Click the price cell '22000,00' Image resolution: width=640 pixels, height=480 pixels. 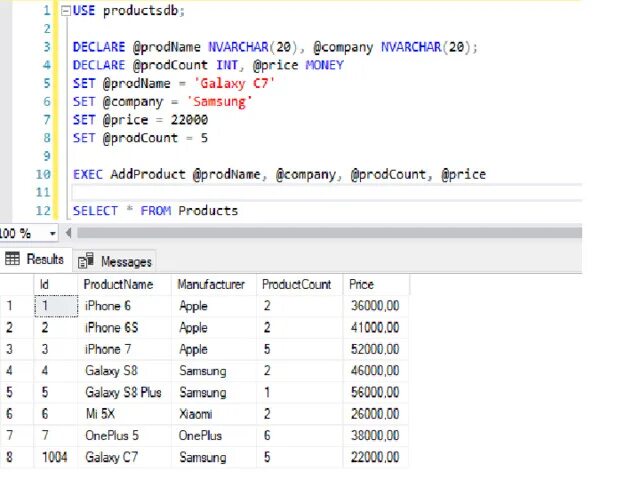[376, 457]
